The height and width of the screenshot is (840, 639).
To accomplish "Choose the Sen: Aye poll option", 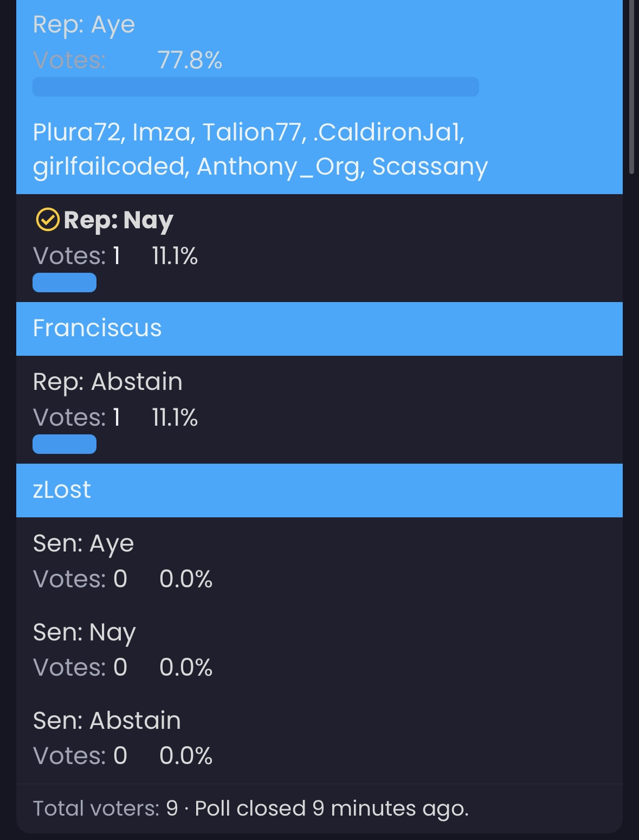I will (83, 543).
